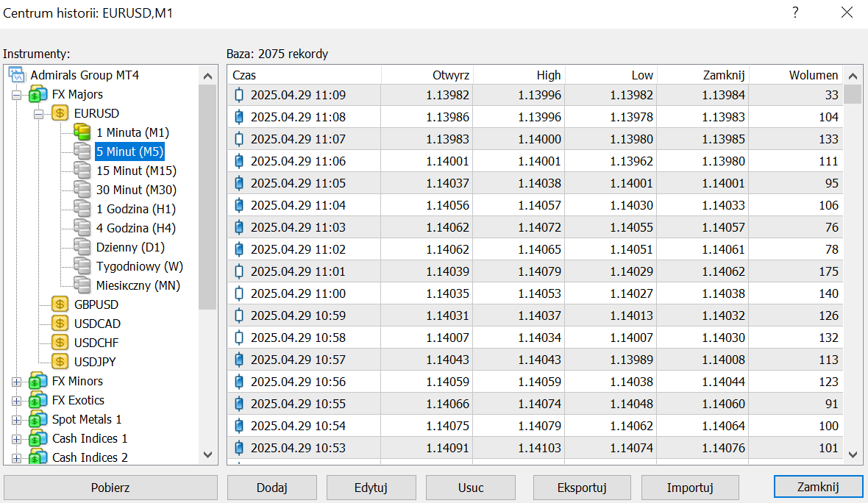Click the Importuj button

pyautogui.click(x=690, y=488)
